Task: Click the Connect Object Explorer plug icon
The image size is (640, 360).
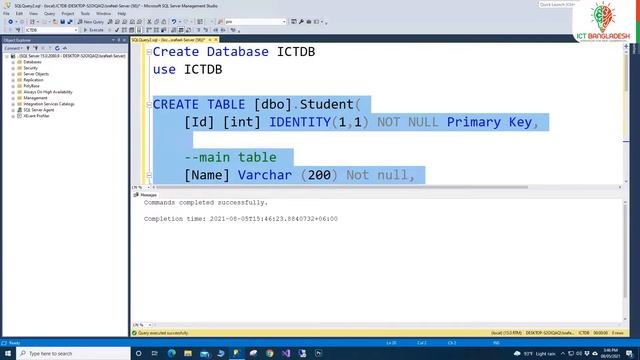Action: (x=28, y=48)
